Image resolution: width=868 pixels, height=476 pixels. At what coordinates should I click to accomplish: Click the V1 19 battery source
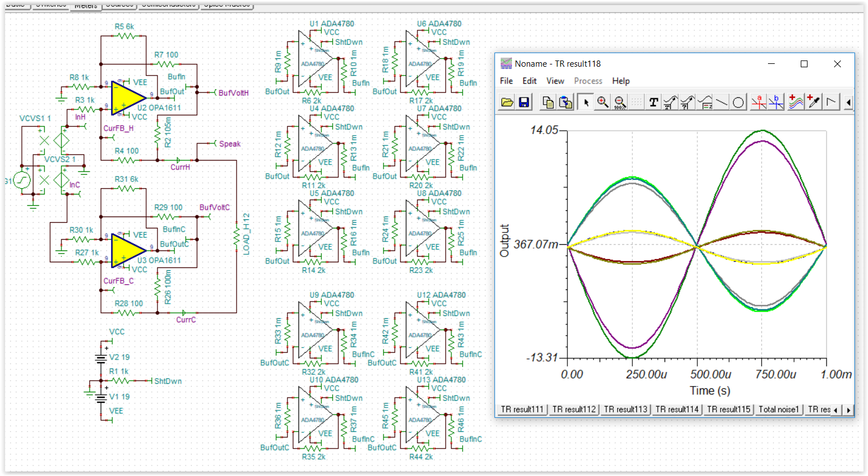101,397
